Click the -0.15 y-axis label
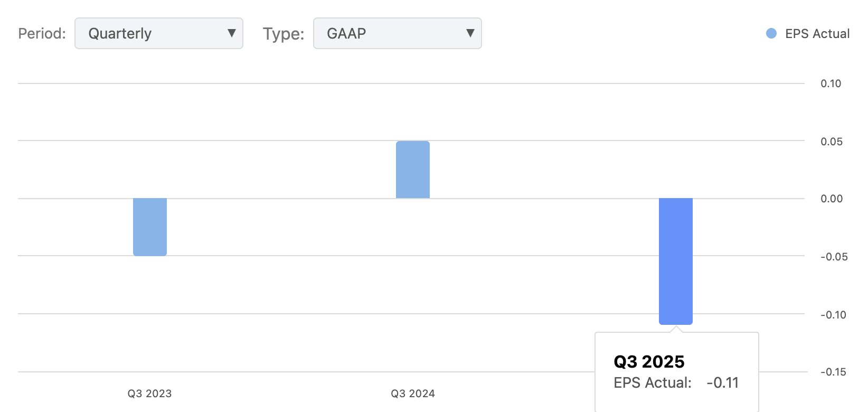Image resolution: width=868 pixels, height=412 pixels. tap(833, 372)
